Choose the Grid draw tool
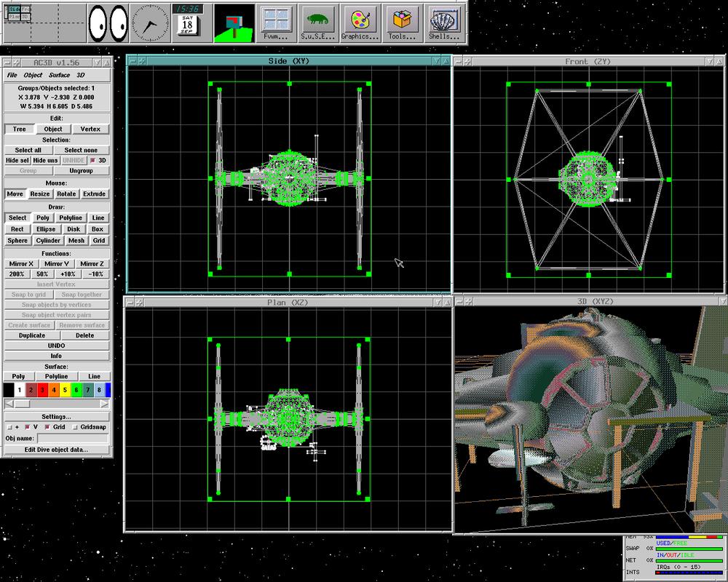 (99, 240)
